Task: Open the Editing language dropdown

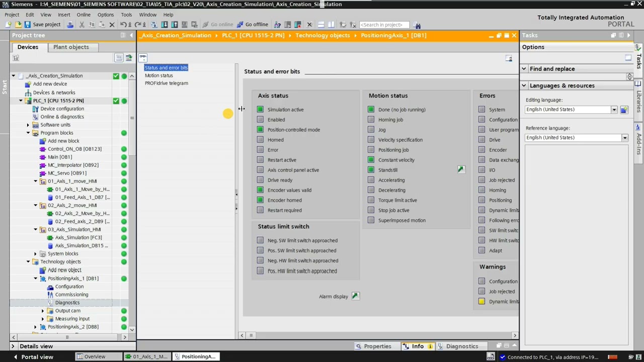Action: 614,110
